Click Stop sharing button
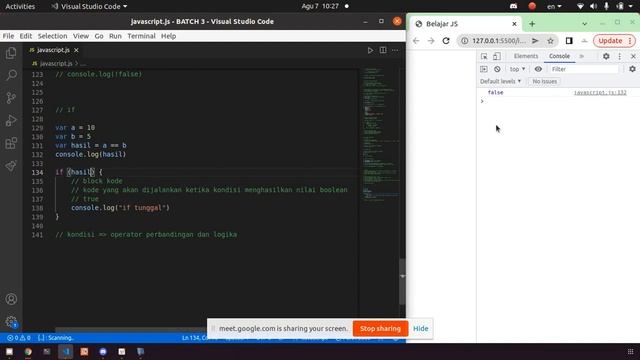 pyautogui.click(x=380, y=329)
